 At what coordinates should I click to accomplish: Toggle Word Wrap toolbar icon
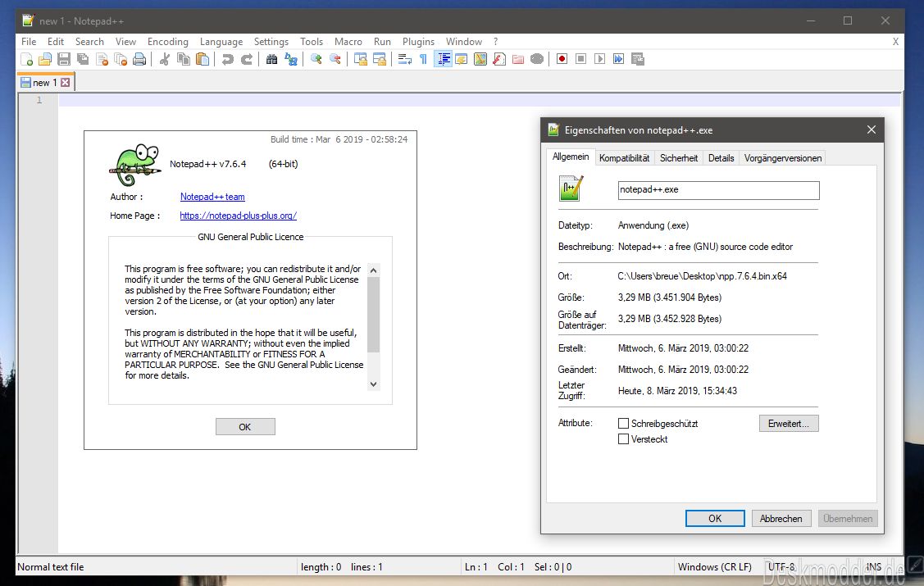pos(404,59)
